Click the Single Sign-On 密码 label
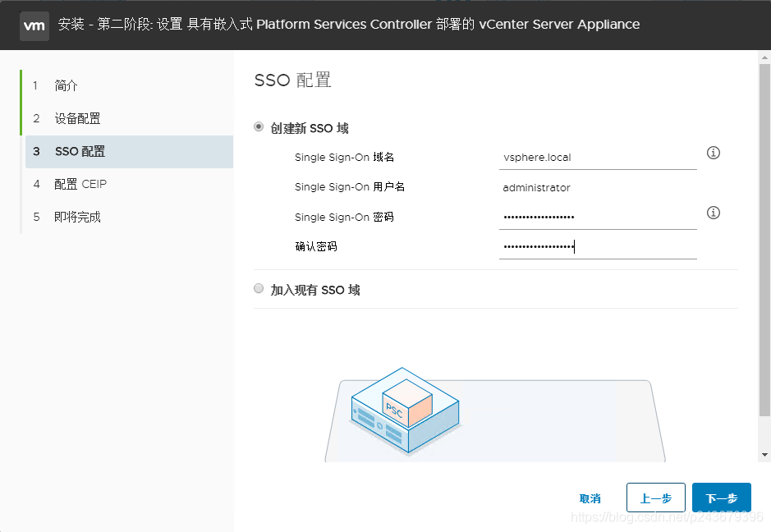 [344, 218]
